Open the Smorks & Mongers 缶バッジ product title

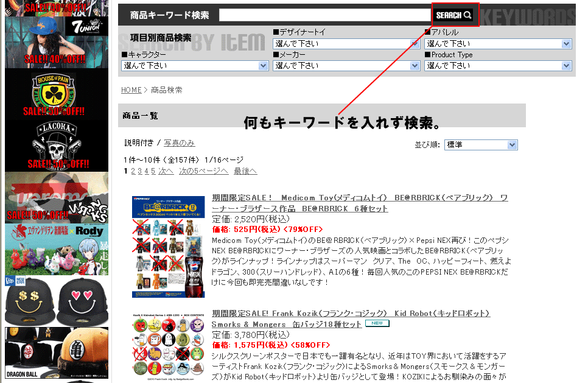(351, 318)
